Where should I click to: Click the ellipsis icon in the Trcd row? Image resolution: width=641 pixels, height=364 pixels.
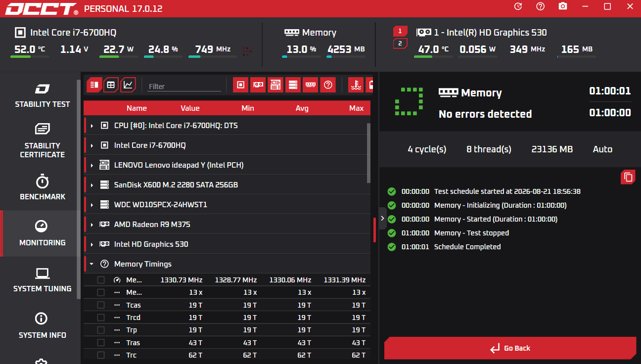click(x=117, y=318)
